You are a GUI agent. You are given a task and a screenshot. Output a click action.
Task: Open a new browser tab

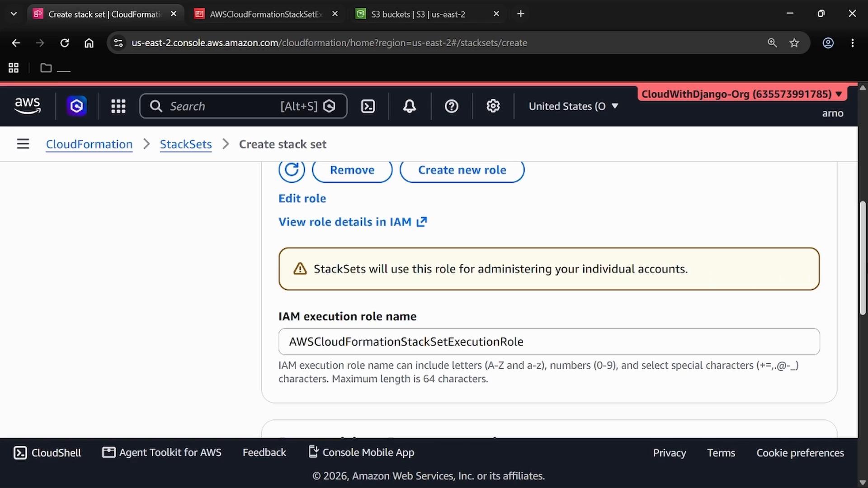(521, 14)
